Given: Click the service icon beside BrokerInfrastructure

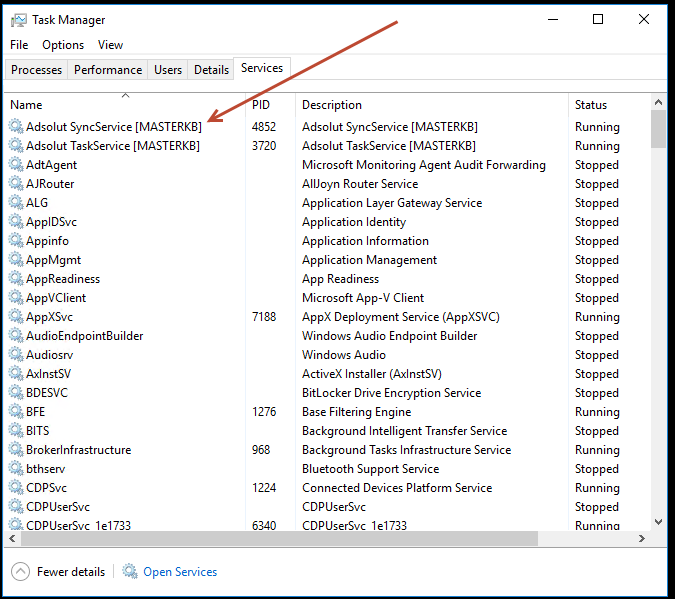Looking at the screenshot, I should point(16,450).
